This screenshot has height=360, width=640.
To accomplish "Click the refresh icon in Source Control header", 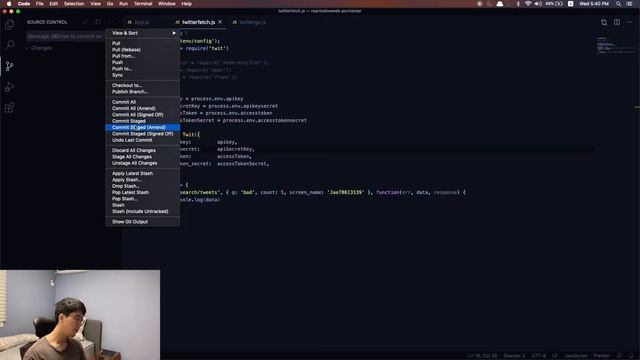I will 98,22.
